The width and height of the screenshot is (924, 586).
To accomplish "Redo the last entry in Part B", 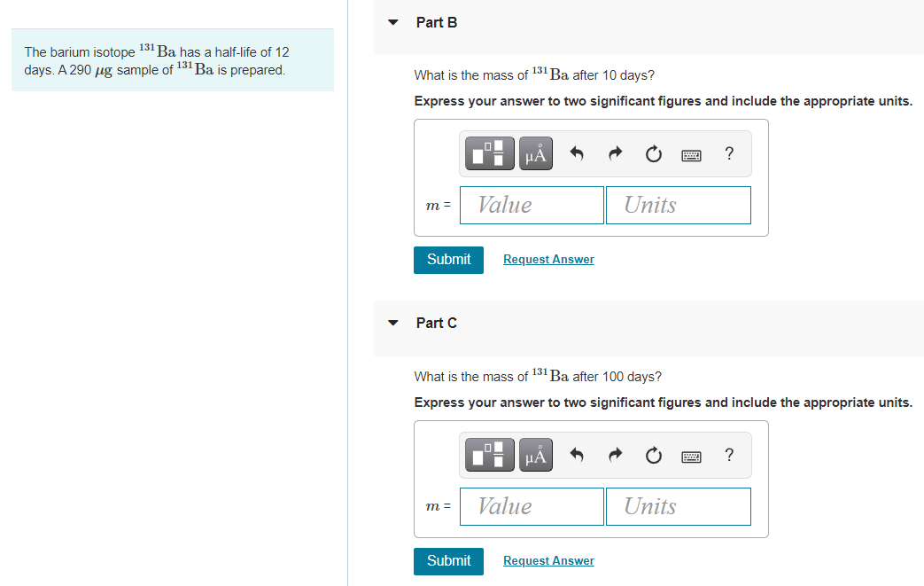I will [x=615, y=152].
